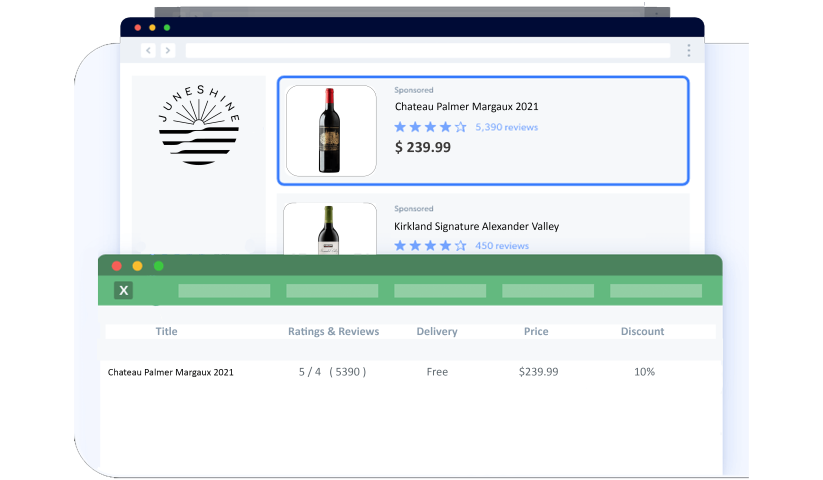
Task: Click the Sponsored label above Kirkland Signature
Action: [x=414, y=209]
